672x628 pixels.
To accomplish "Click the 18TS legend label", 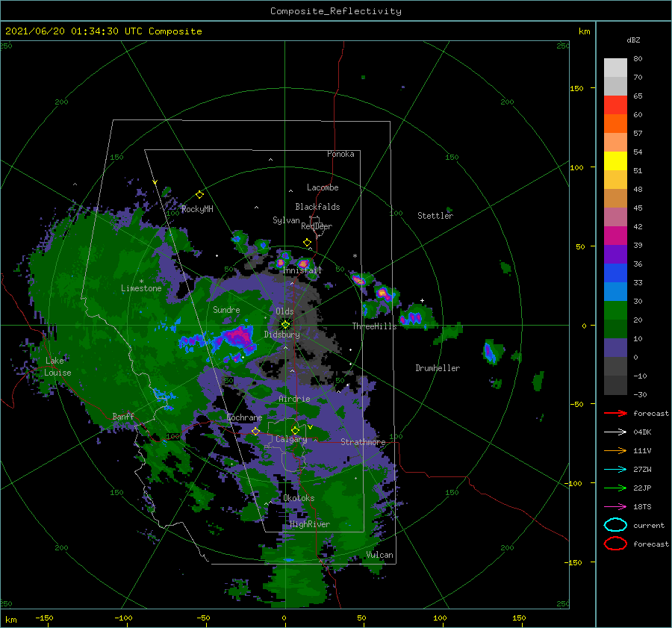I will click(642, 507).
